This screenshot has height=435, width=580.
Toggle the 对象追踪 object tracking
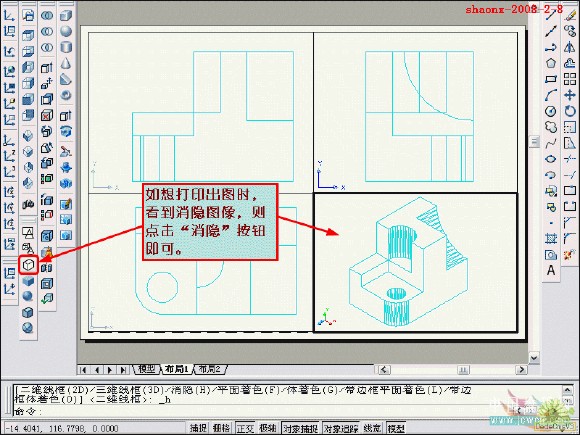(341, 428)
